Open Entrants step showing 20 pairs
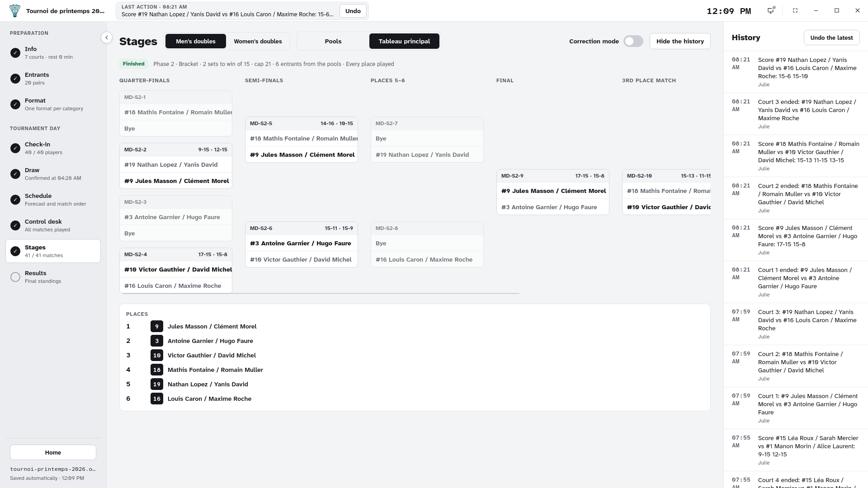The height and width of the screenshot is (488, 868). (53, 79)
